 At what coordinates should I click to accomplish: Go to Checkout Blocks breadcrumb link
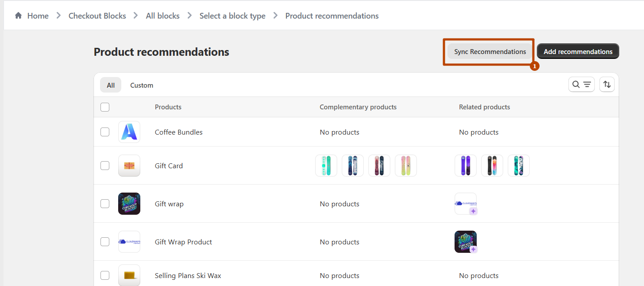97,16
